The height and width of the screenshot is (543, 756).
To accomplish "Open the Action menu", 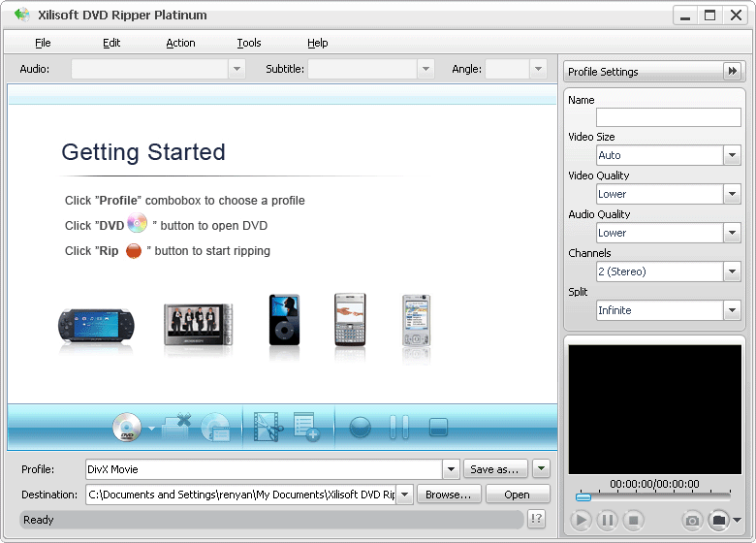I will click(x=180, y=43).
